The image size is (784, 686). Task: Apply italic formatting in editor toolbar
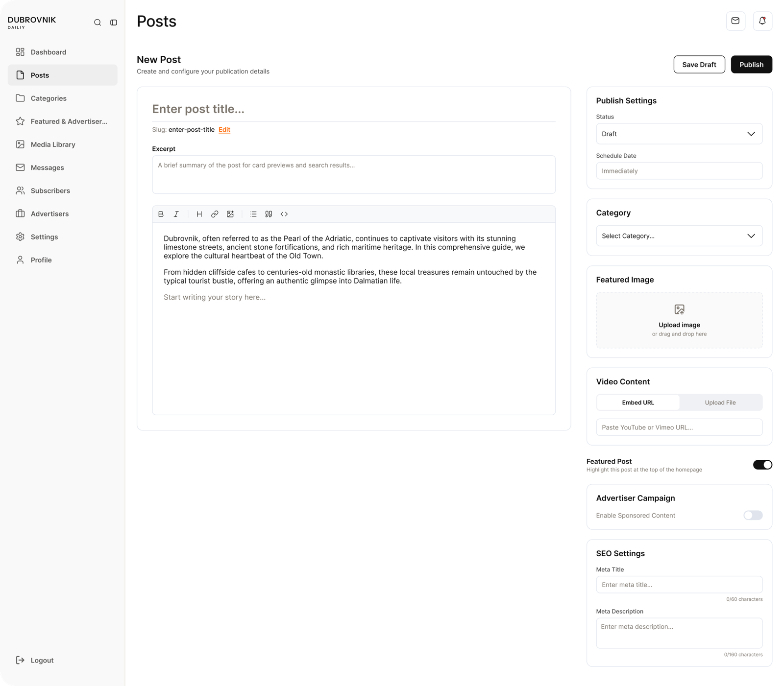(176, 214)
